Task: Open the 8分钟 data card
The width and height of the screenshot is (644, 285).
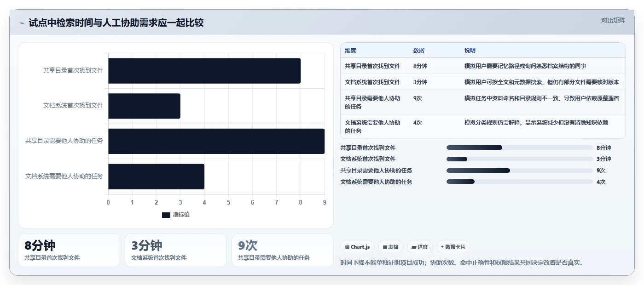Action: [69, 250]
